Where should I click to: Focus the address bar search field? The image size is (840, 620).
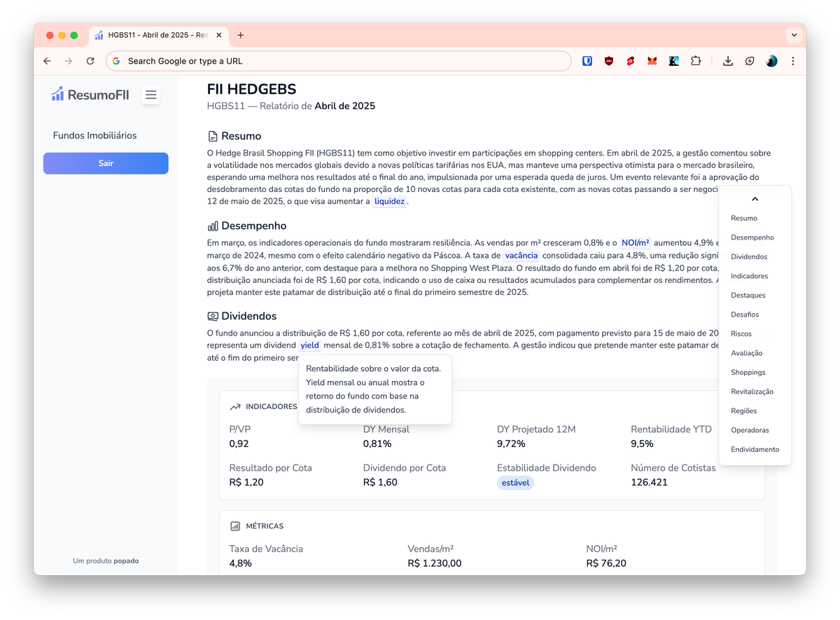(339, 61)
